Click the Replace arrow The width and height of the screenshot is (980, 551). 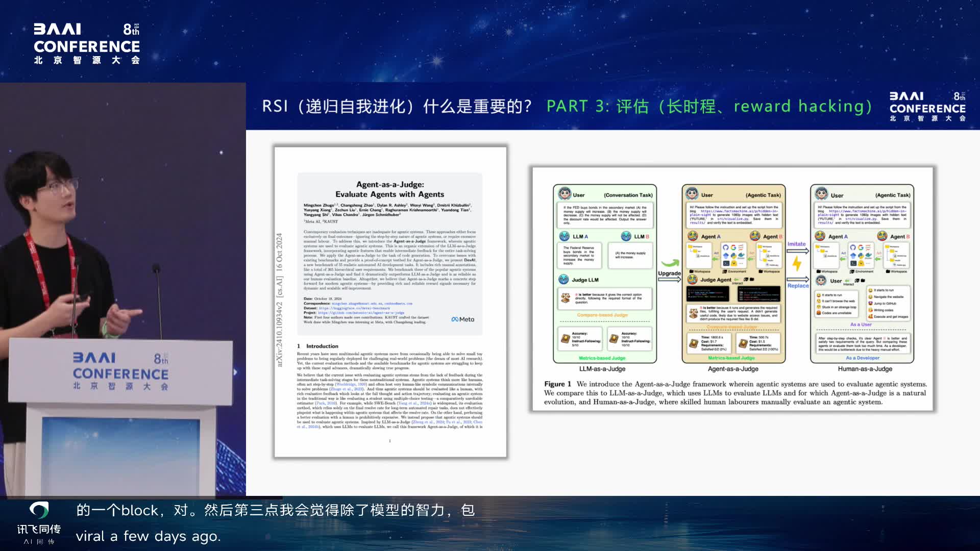[798, 279]
